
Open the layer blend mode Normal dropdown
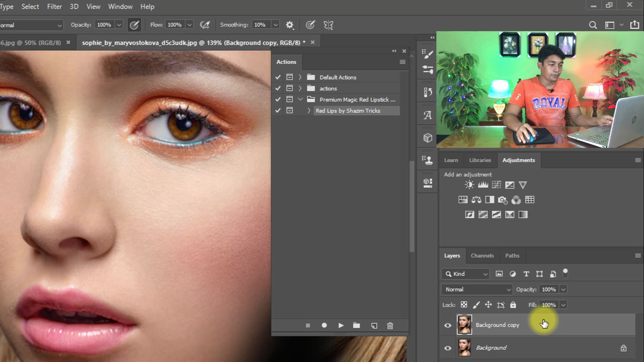click(x=477, y=289)
